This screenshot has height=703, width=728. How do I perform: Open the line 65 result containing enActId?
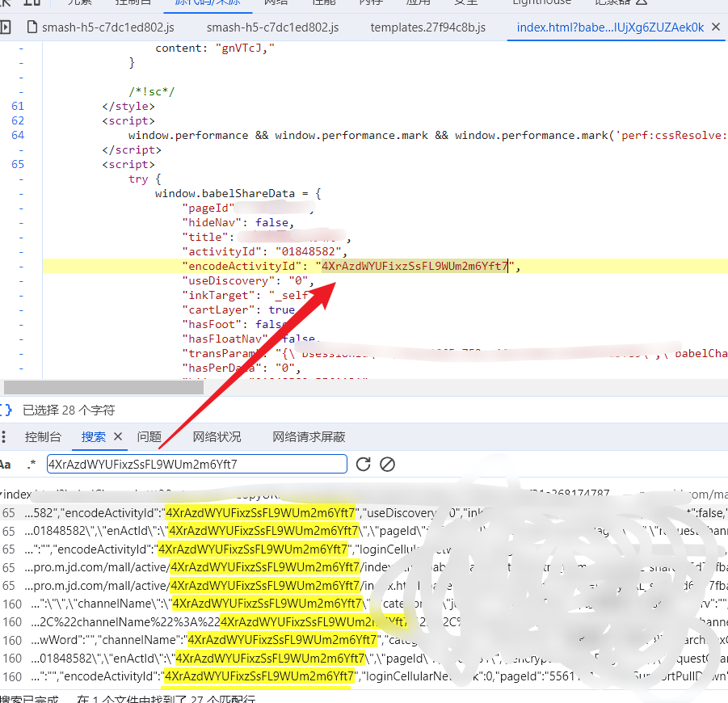[364, 531]
